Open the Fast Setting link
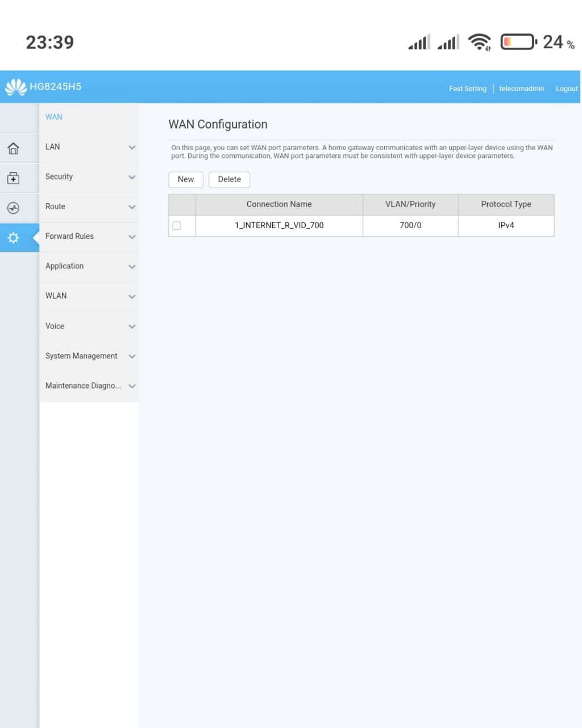This screenshot has height=728, width=582. pyautogui.click(x=468, y=89)
